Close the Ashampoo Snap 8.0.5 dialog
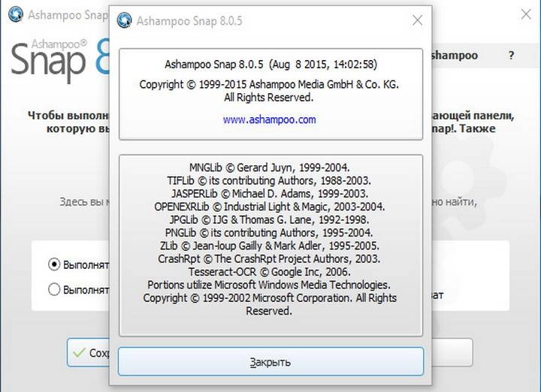 [418, 20]
